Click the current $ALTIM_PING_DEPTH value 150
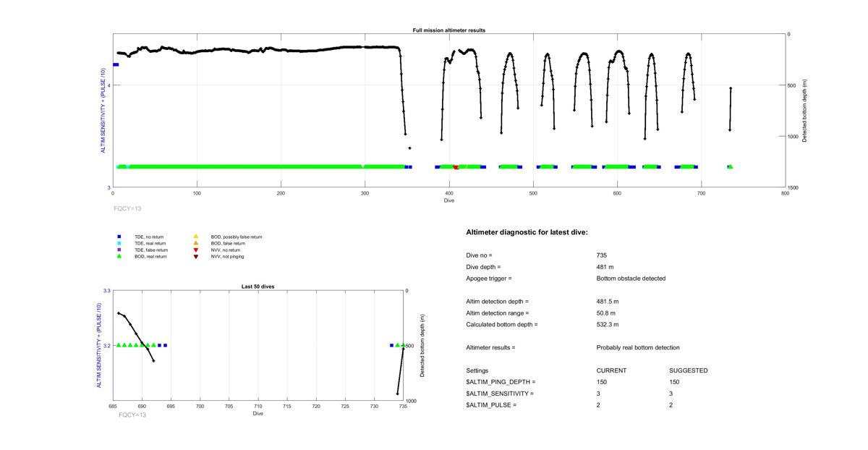 [x=602, y=382]
